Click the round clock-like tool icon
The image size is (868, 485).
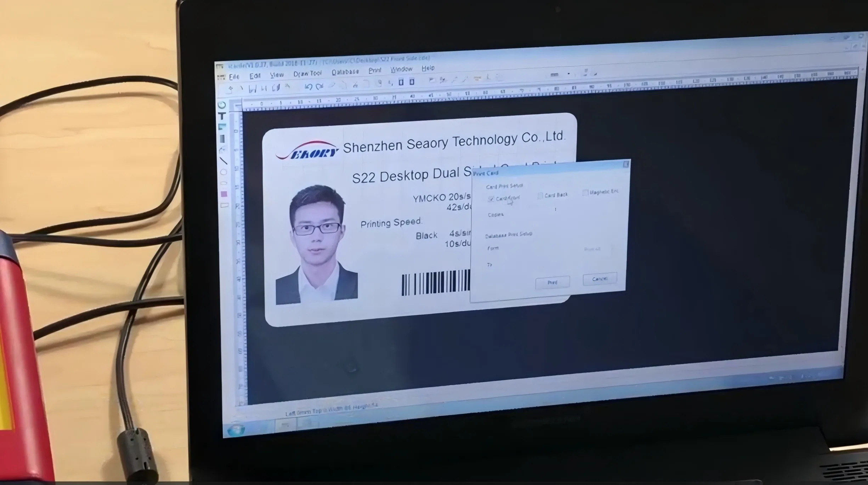[222, 105]
